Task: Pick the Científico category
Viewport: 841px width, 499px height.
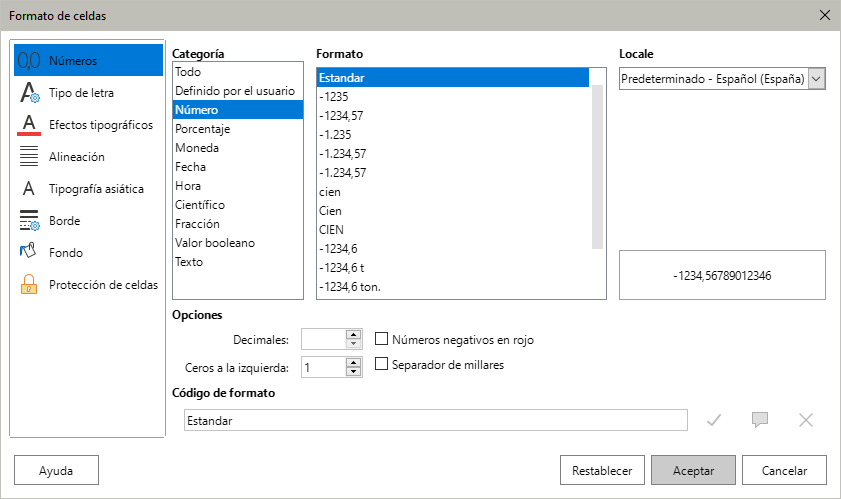Action: pos(238,205)
